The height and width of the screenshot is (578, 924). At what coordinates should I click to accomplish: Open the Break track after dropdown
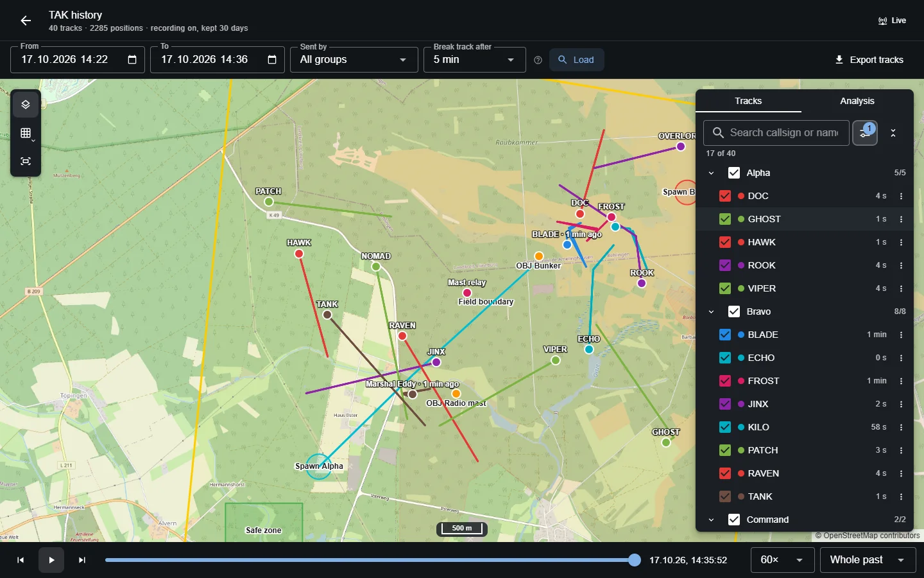[x=475, y=60]
